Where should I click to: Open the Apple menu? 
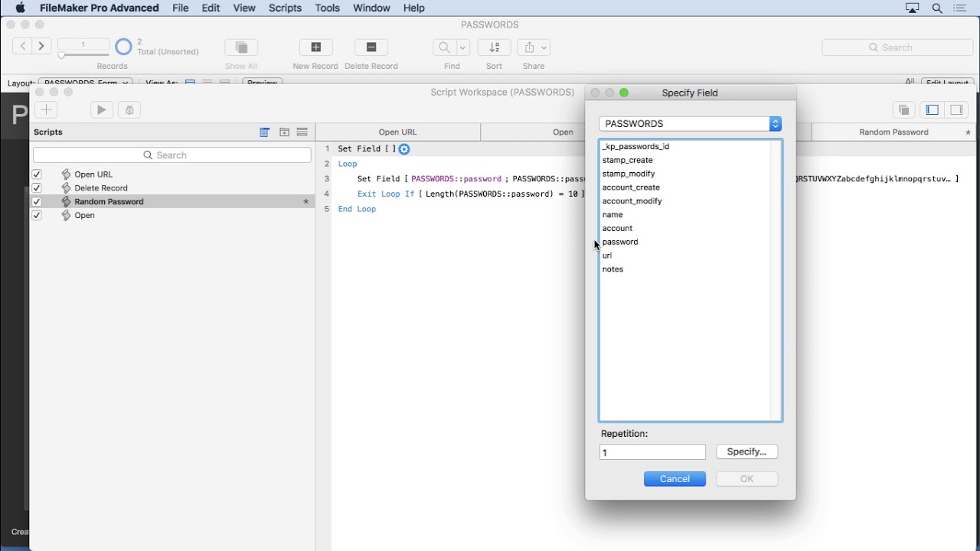click(x=21, y=8)
